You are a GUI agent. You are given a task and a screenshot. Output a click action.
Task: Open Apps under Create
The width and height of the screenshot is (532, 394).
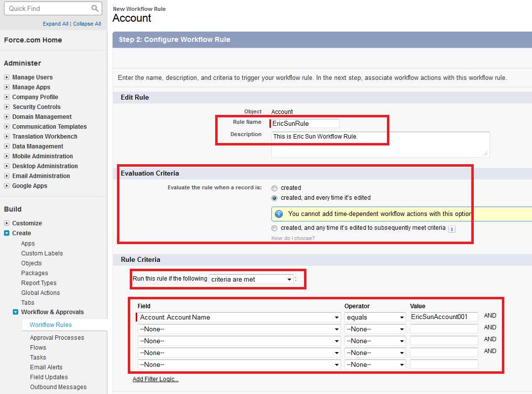pos(28,244)
